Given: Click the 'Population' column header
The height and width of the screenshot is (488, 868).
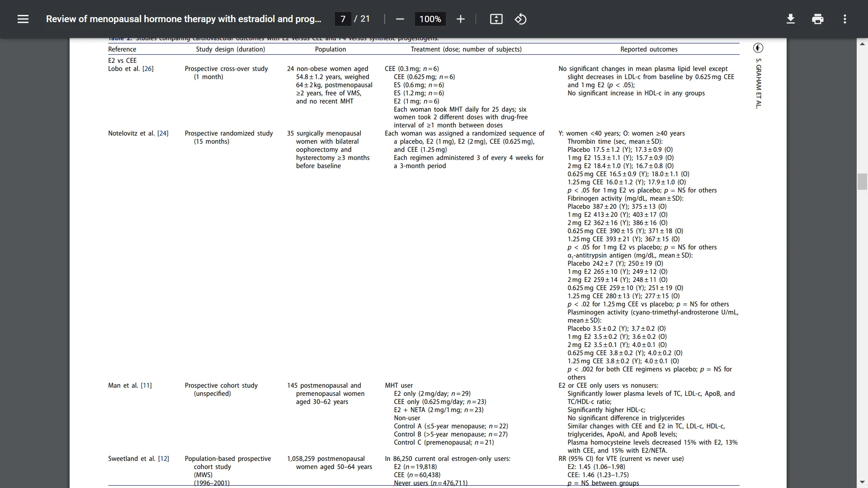Looking at the screenshot, I should pyautogui.click(x=330, y=49).
